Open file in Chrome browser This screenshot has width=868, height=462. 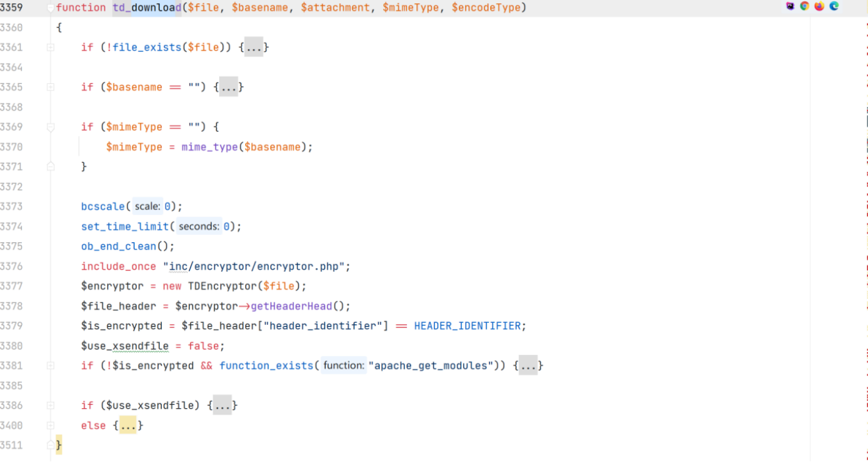tap(805, 6)
